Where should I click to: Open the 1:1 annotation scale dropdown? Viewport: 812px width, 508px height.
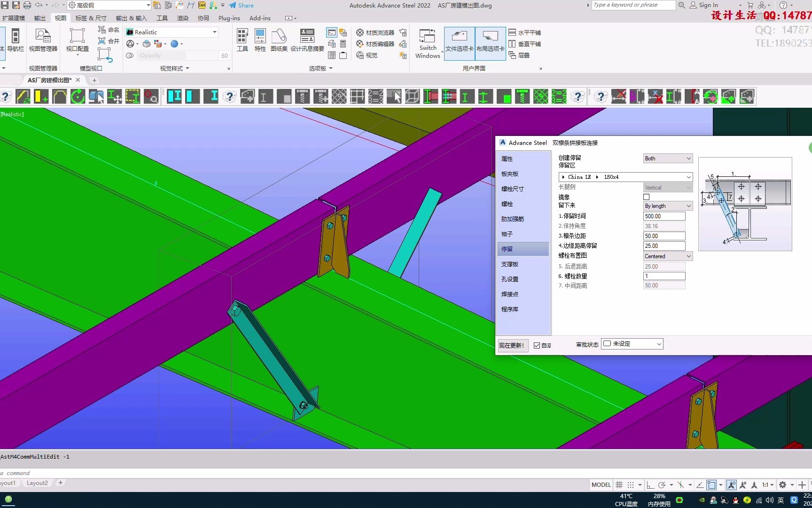pos(768,484)
